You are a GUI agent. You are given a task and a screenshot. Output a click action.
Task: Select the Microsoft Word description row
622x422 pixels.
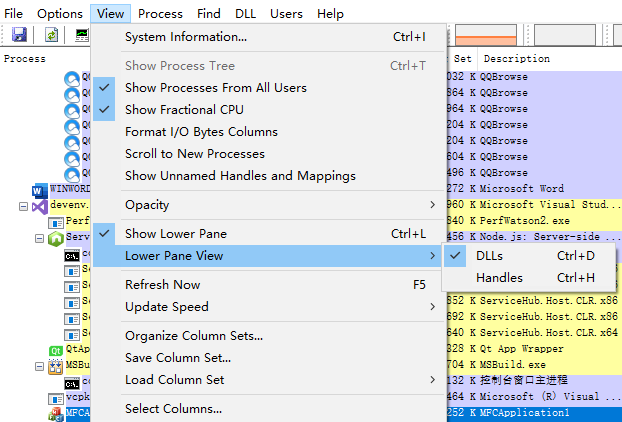coord(522,188)
